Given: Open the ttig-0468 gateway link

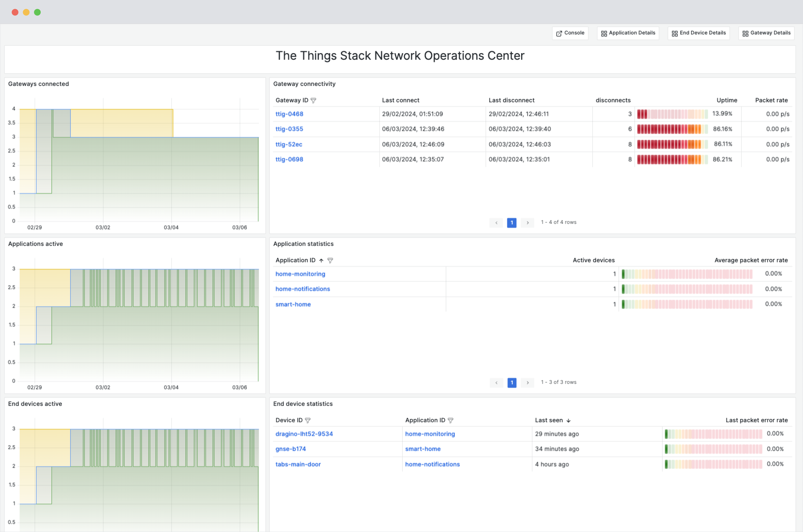Looking at the screenshot, I should [289, 114].
